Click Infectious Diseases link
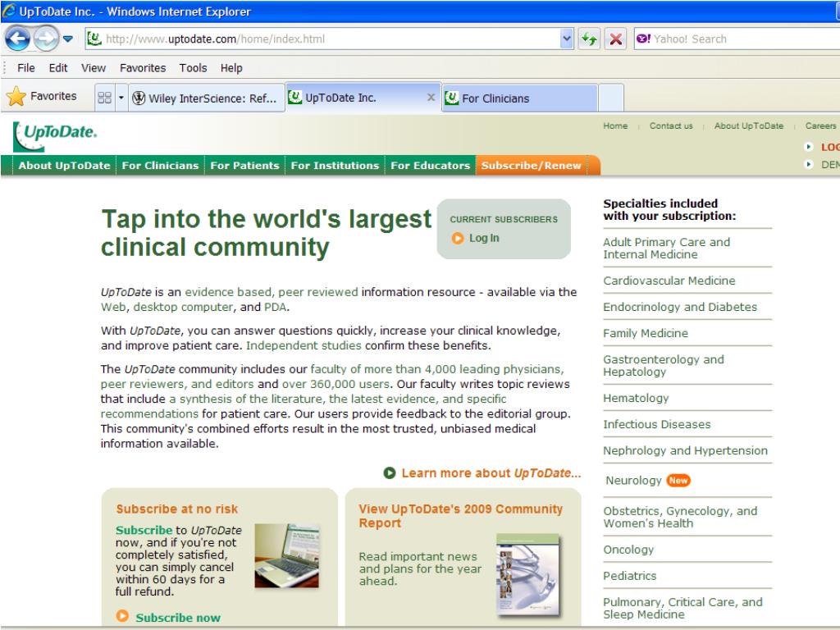The height and width of the screenshot is (630, 840). 657,424
